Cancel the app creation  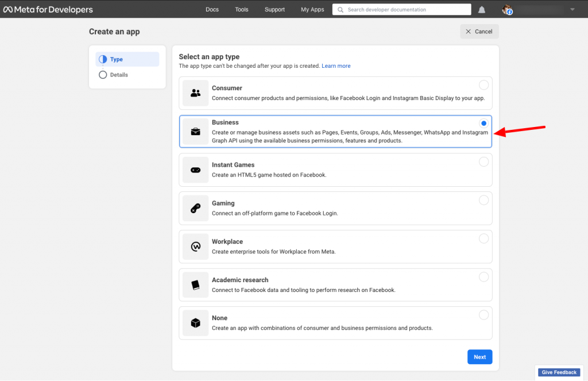[x=479, y=32]
